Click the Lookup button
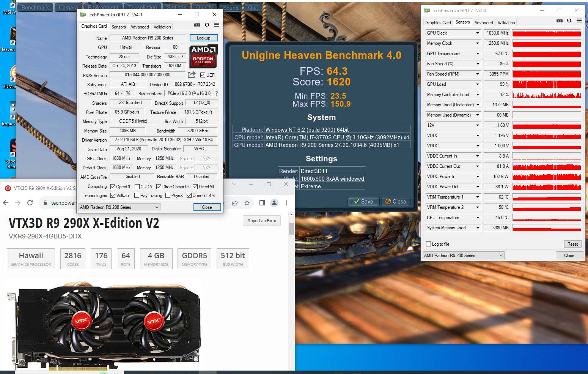588x374 pixels. pyautogui.click(x=204, y=38)
